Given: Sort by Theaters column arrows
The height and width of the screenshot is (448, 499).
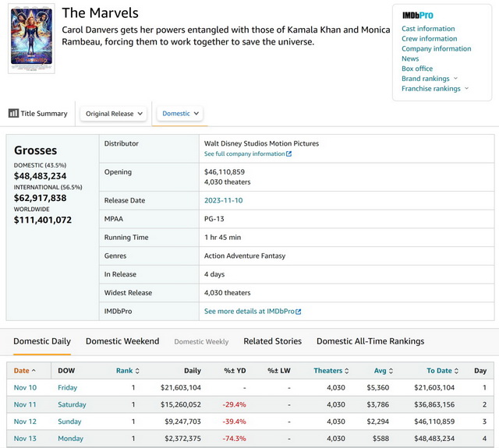Looking at the screenshot, I should tap(349, 371).
